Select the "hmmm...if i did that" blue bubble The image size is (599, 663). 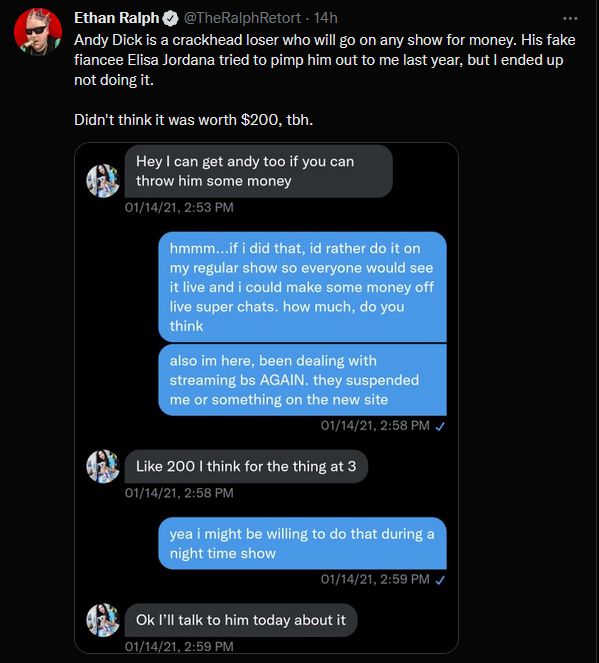click(302, 287)
